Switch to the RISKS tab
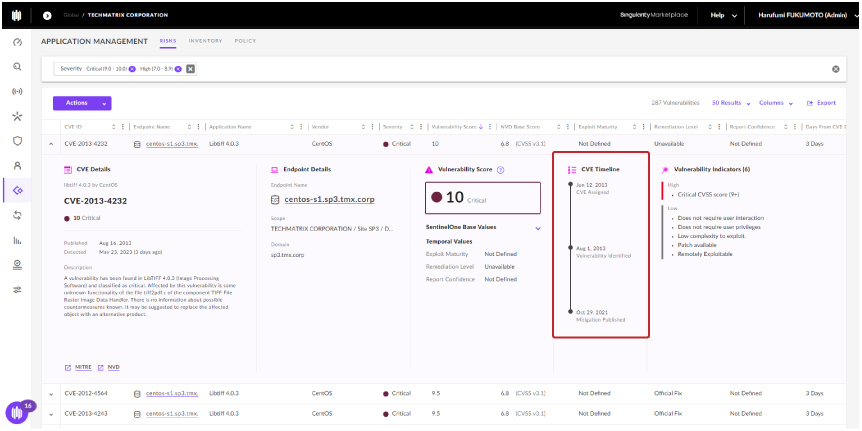 pos(168,41)
